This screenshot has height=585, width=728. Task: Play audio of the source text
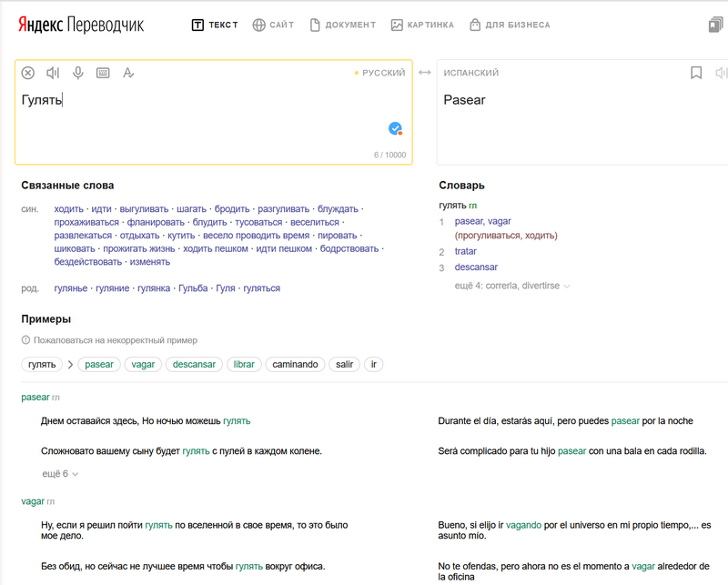tap(53, 73)
